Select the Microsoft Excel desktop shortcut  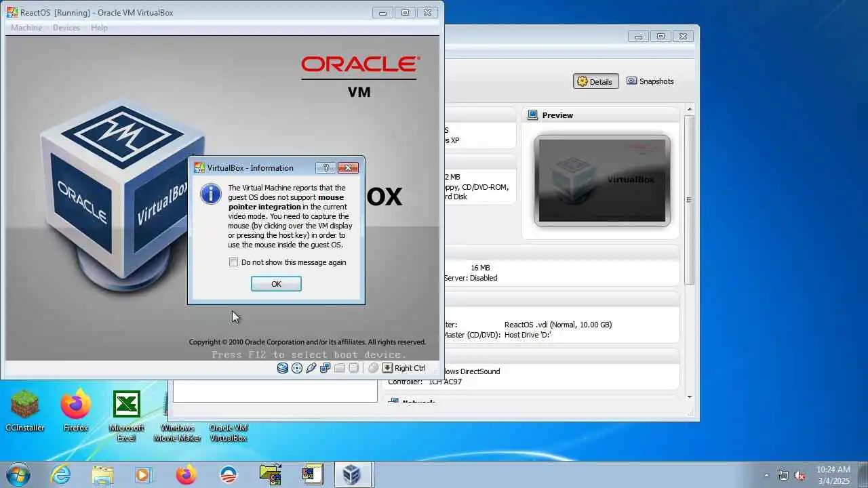click(x=127, y=416)
